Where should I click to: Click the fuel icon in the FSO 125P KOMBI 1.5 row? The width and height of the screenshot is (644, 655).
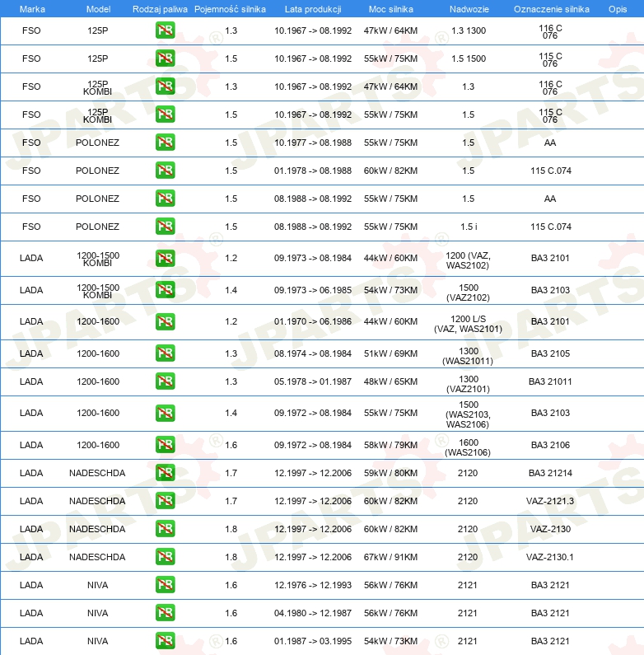pyautogui.click(x=165, y=115)
